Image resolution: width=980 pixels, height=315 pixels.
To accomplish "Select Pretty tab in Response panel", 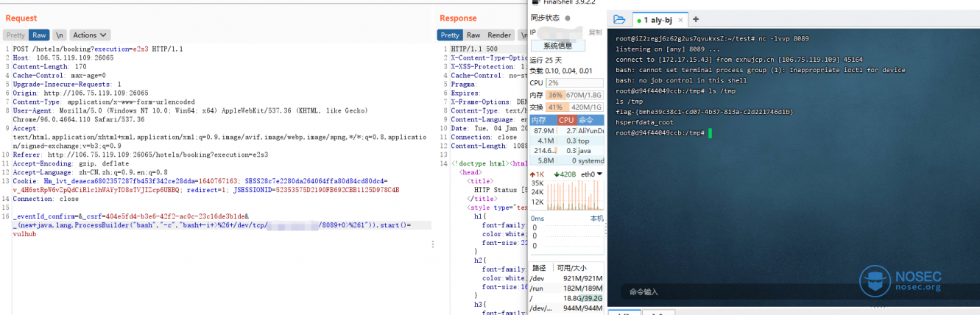I will tap(450, 35).
